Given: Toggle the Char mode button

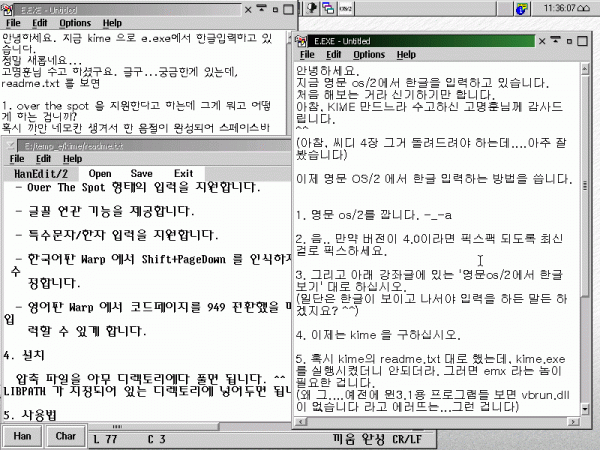Looking at the screenshot, I should [66, 438].
